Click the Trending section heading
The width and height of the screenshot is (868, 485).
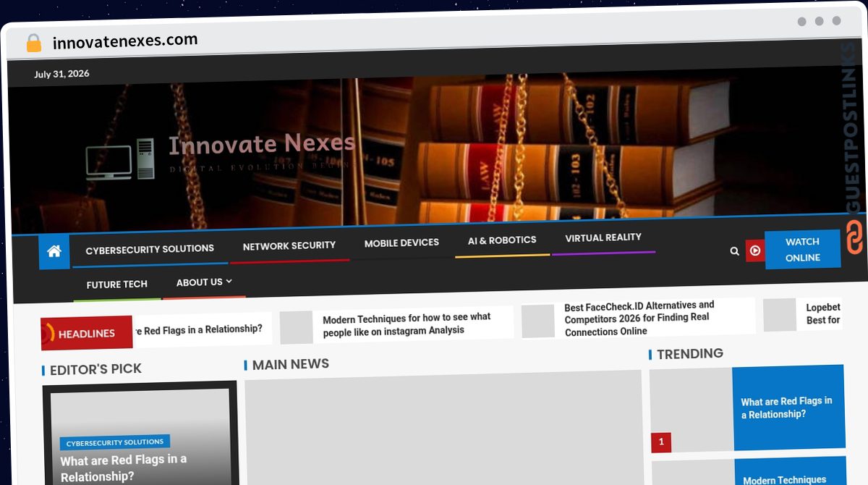point(690,353)
